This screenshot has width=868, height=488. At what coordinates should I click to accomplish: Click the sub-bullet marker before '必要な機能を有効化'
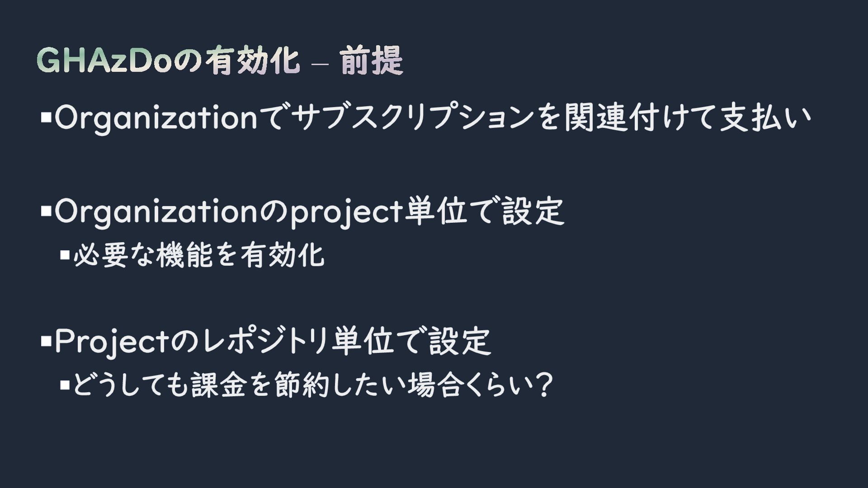coord(65,256)
